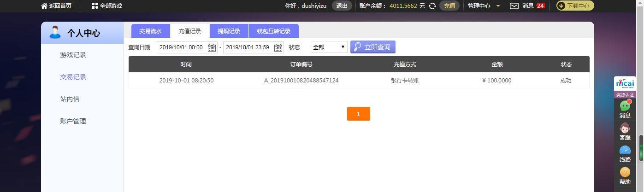
Task: Click the 充值方式 column header
Action: [x=405, y=64]
